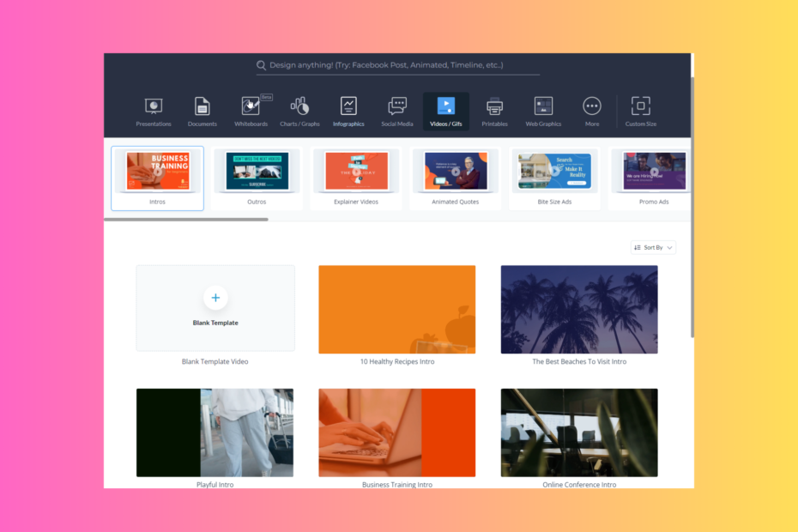Image resolution: width=798 pixels, height=532 pixels.
Task: Create a Blank Template video
Action: coord(215,308)
